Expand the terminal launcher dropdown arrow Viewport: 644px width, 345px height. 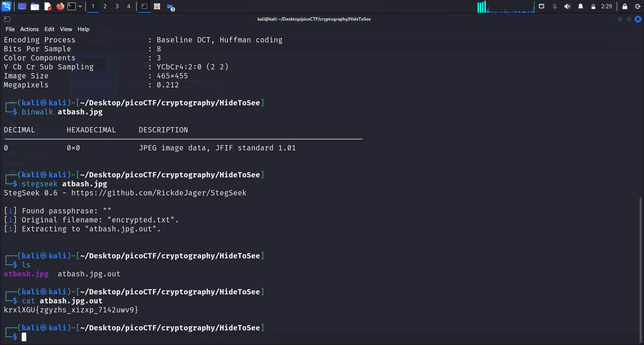[x=80, y=6]
